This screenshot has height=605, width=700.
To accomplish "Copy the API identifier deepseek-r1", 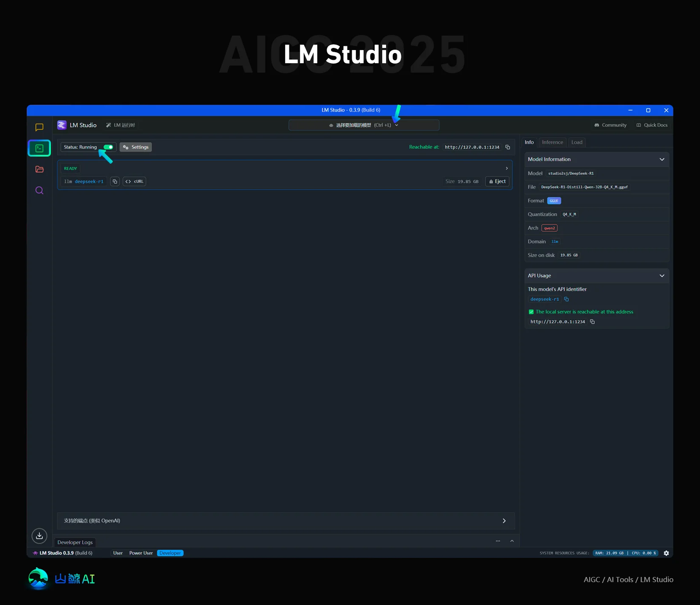I will click(566, 300).
